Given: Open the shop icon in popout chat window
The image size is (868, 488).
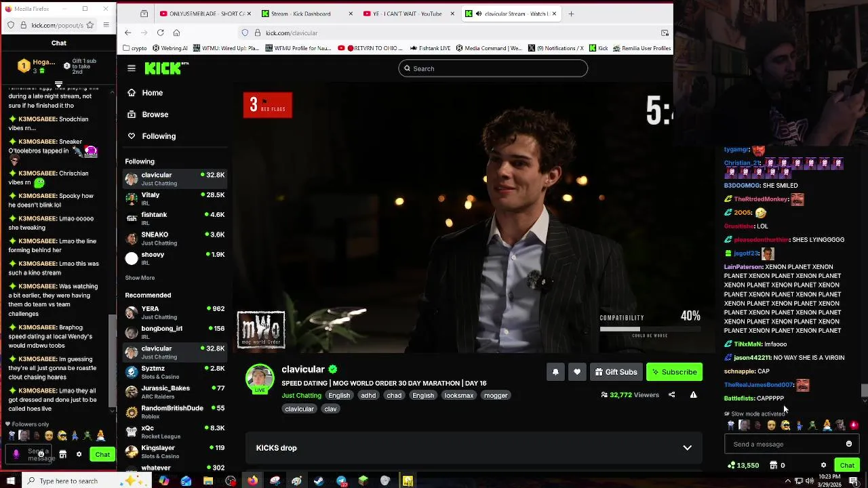Looking at the screenshot, I should 62,454.
